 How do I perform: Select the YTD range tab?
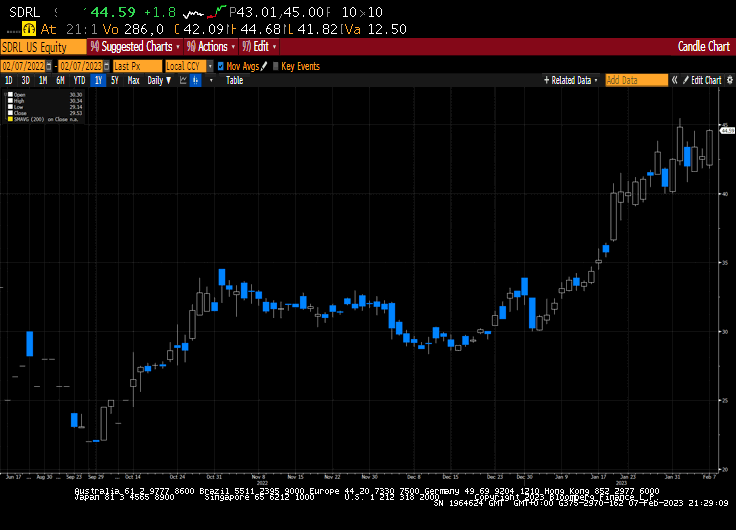click(79, 80)
